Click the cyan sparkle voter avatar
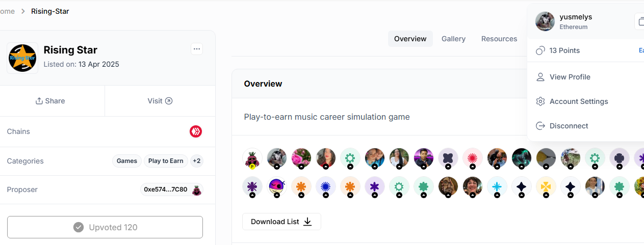Screen dimensions: 644x245 [x=497, y=187]
